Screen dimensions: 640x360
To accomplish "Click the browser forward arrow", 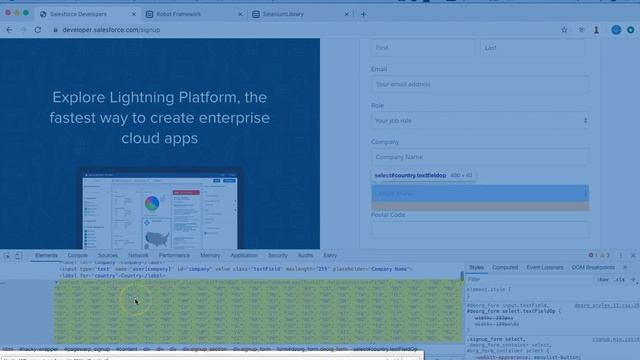I will [23, 30].
